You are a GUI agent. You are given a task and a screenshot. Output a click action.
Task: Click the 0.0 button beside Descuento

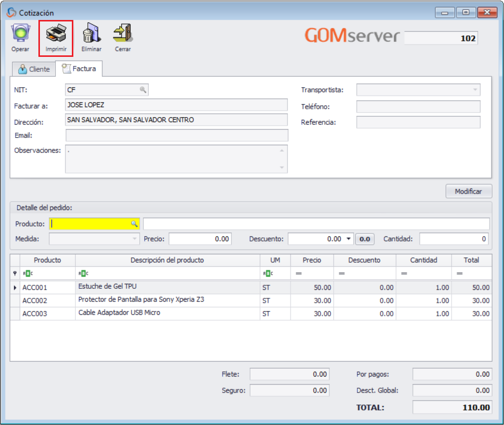pyautogui.click(x=364, y=238)
